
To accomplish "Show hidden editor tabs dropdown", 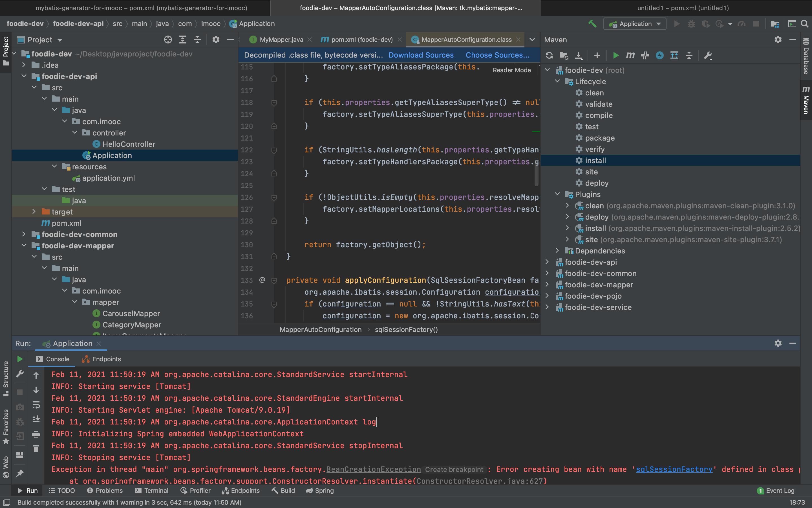I will click(x=532, y=40).
